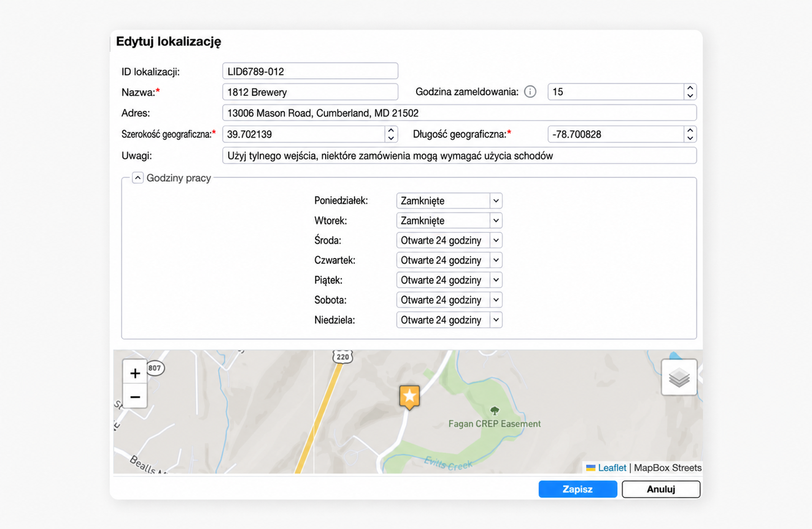Zoom out on the map
The height and width of the screenshot is (529, 812).
pyautogui.click(x=135, y=397)
